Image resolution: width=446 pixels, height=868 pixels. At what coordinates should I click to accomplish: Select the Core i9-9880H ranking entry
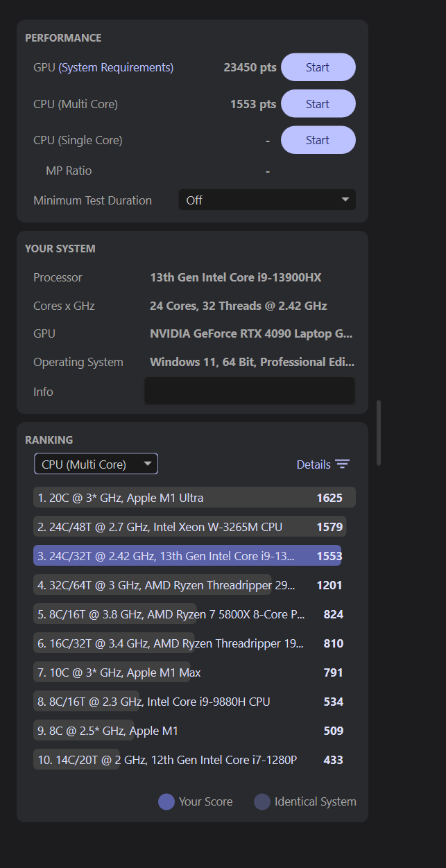pos(194,701)
